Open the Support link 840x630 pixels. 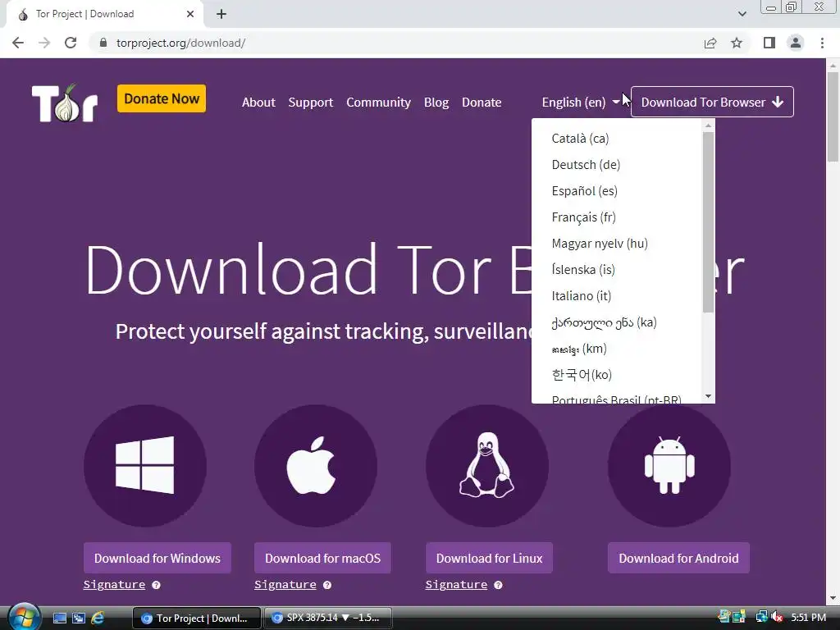[311, 103]
